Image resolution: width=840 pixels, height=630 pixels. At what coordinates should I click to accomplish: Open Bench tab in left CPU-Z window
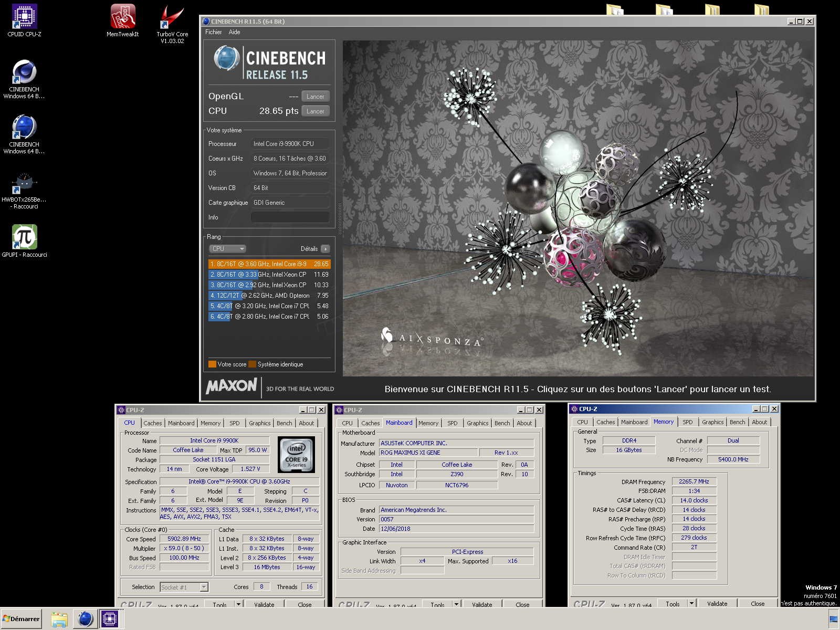pyautogui.click(x=285, y=423)
